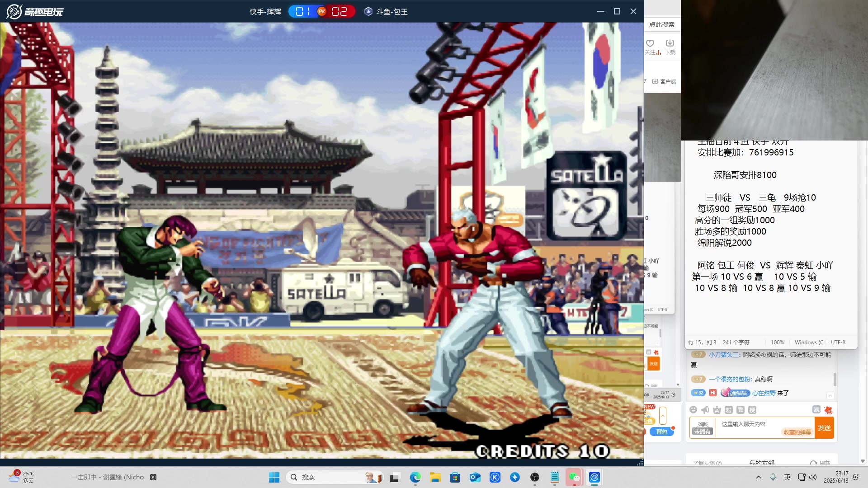This screenshot has height=488, width=868.
Task: Click the orange 发送 send button
Action: click(824, 428)
